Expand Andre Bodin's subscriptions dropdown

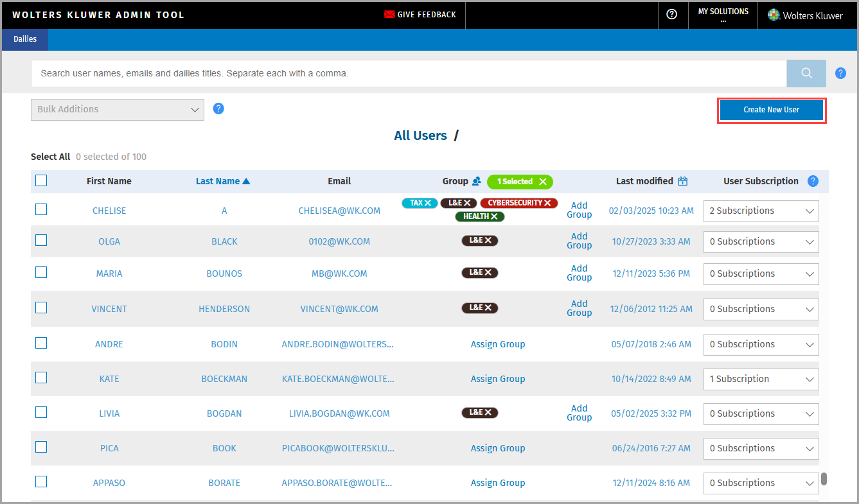pos(761,345)
